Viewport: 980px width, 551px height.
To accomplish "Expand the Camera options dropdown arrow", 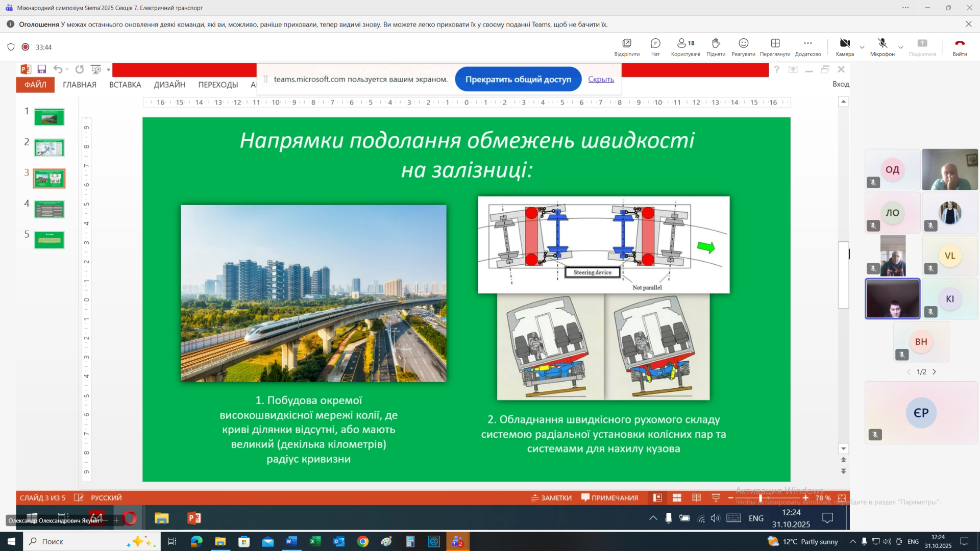I will (x=862, y=47).
